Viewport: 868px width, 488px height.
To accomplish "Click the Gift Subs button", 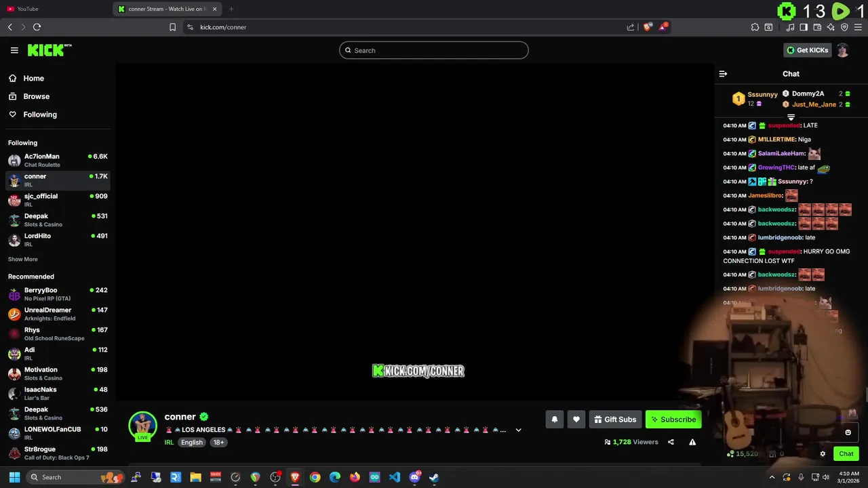I will (615, 420).
